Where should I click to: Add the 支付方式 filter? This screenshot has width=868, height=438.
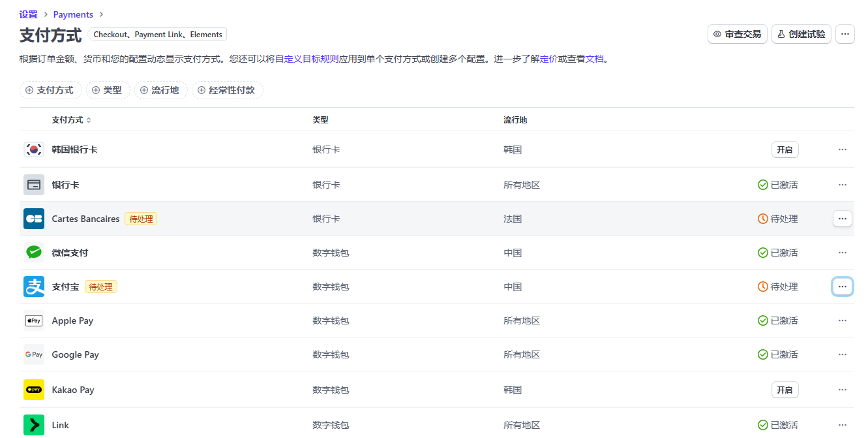click(x=51, y=90)
